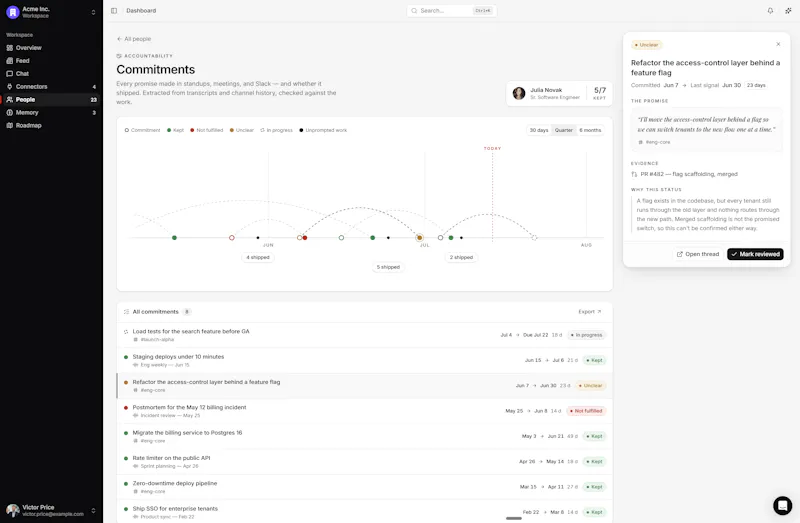Image resolution: width=800 pixels, height=523 pixels.
Task: Click the Not fulfilled legend item
Action: click(x=207, y=130)
